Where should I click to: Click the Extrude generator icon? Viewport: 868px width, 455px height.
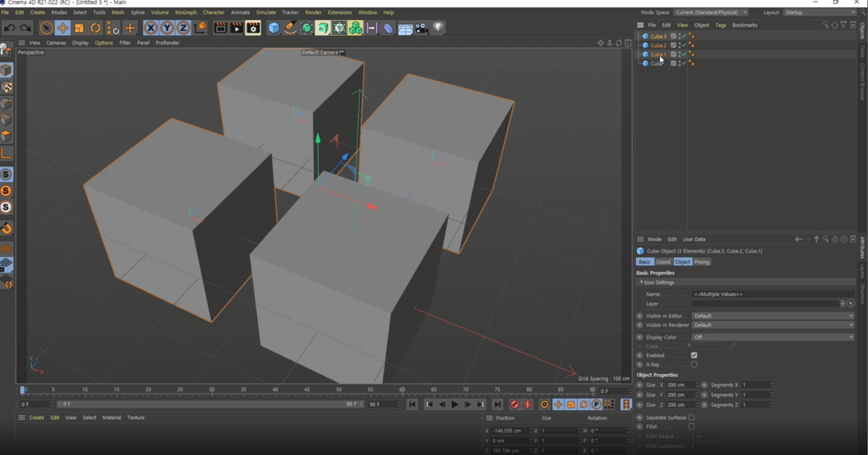click(323, 28)
